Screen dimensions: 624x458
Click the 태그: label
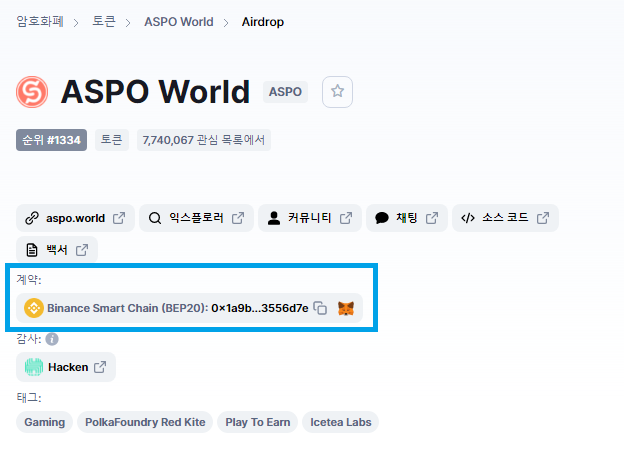point(29,398)
